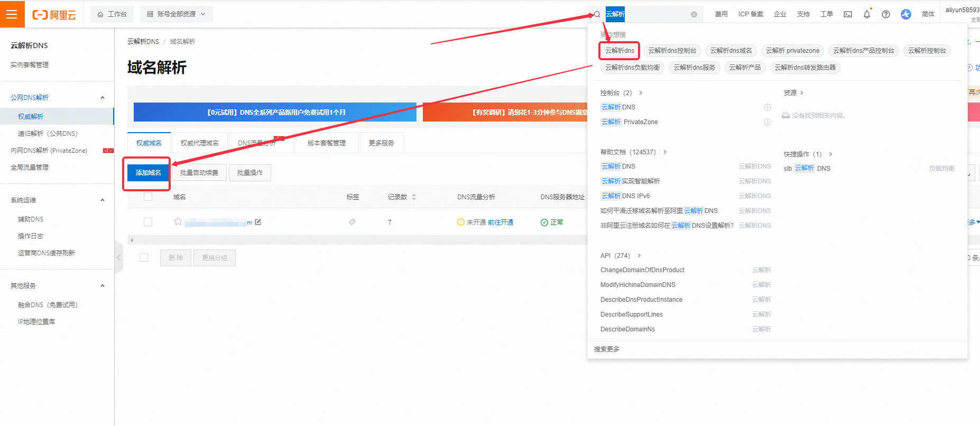Screen dimensions: 980x426
Task: Sort by 记录数 column arrows
Action: click(414, 197)
